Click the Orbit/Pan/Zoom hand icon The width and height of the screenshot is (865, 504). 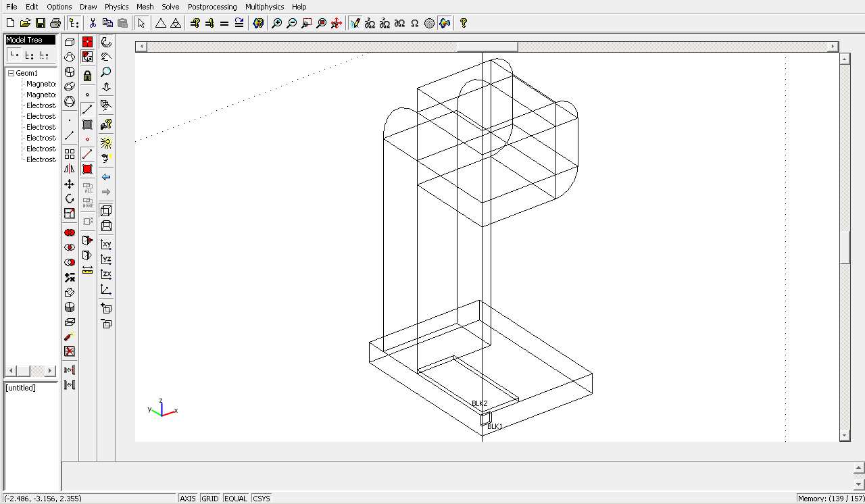(x=106, y=57)
